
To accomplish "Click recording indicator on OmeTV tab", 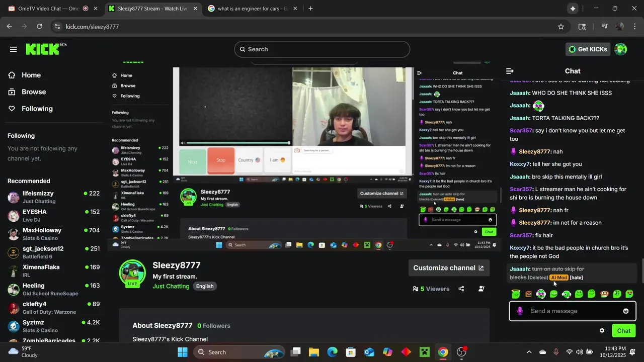I will click(x=85, y=9).
